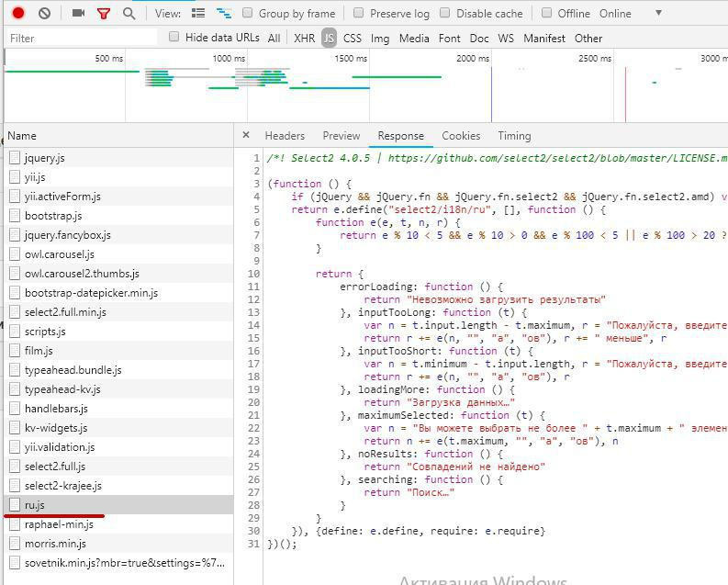The width and height of the screenshot is (728, 585).
Task: Click the blue DOMContentLoaded line in timeline
Action: [492, 95]
